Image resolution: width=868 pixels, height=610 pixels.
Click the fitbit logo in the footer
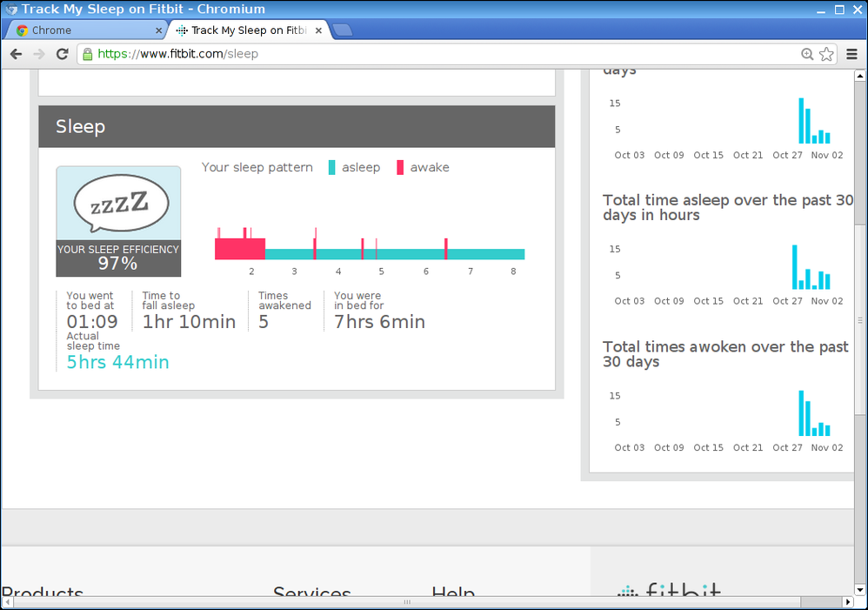tap(670, 589)
